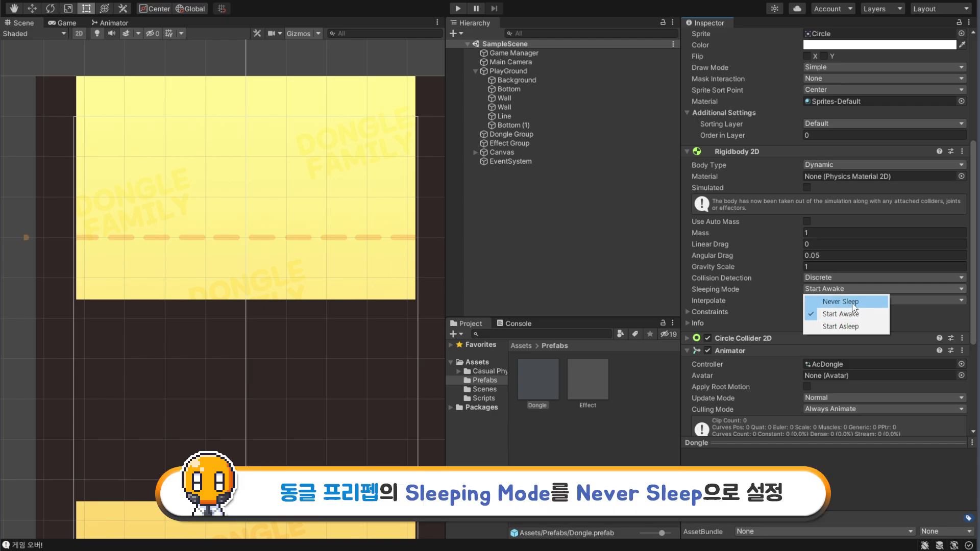
Task: Select the Rotate tool
Action: point(50,8)
